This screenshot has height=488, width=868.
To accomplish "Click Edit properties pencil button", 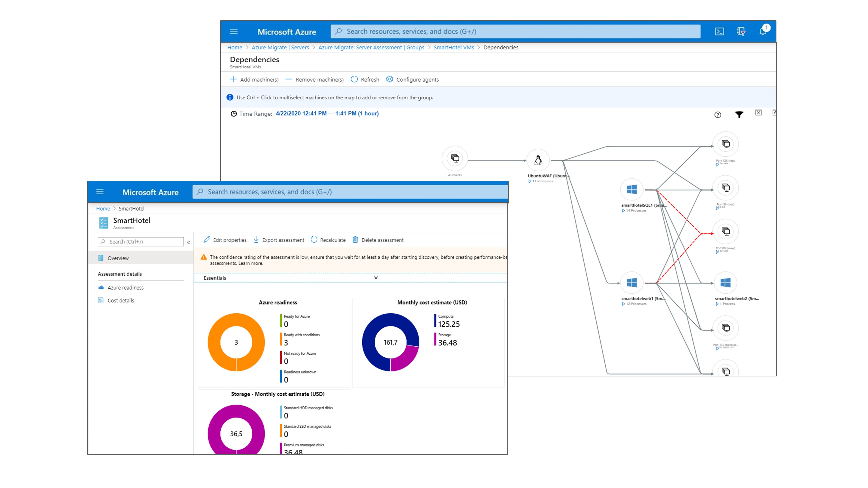I will [225, 240].
